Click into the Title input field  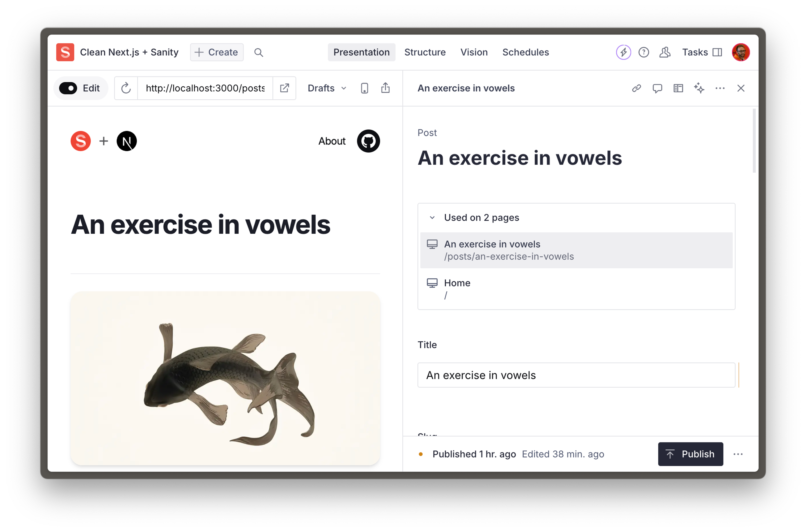576,375
